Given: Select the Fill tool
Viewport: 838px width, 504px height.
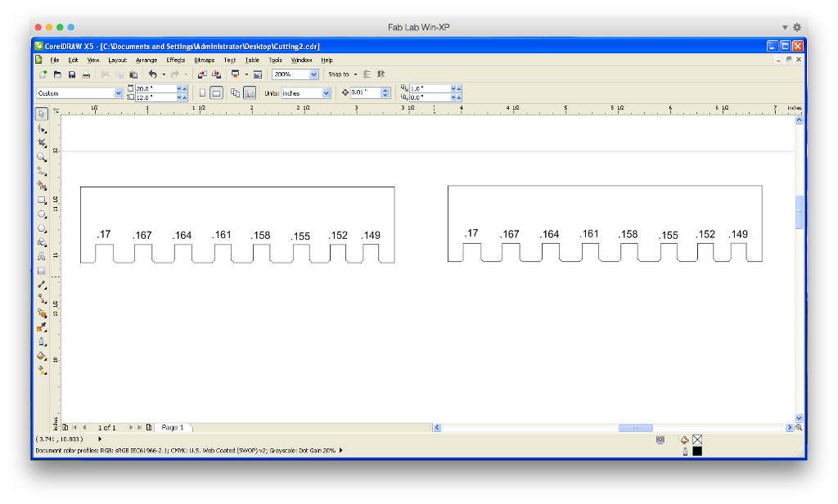Looking at the screenshot, I should coord(42,356).
